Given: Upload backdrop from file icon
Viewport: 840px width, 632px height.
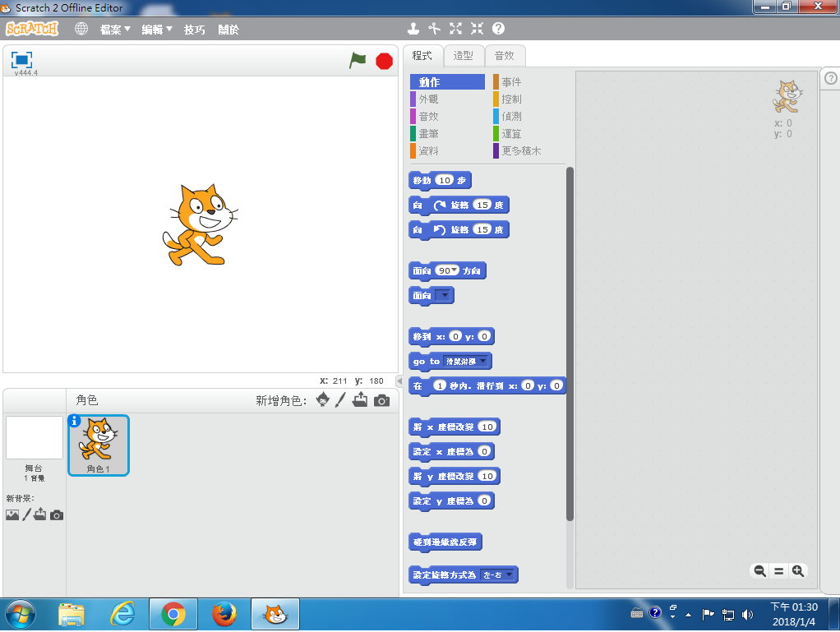Looking at the screenshot, I should [x=40, y=514].
